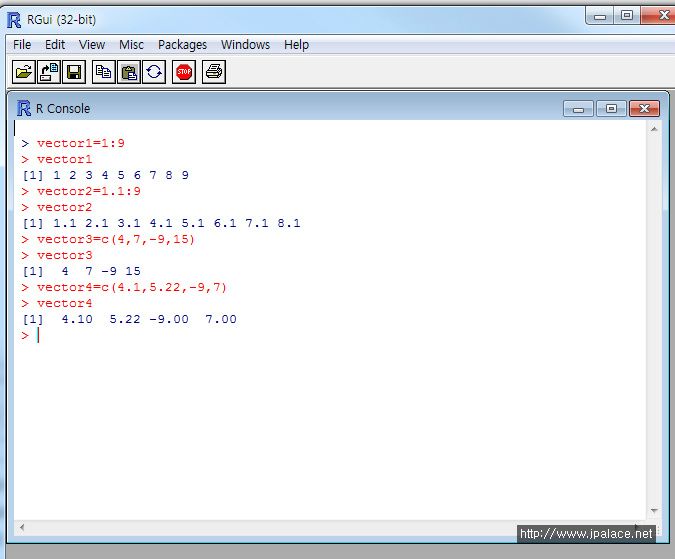Click the Load workspace toolbar icon
The image size is (675, 559).
click(x=49, y=72)
